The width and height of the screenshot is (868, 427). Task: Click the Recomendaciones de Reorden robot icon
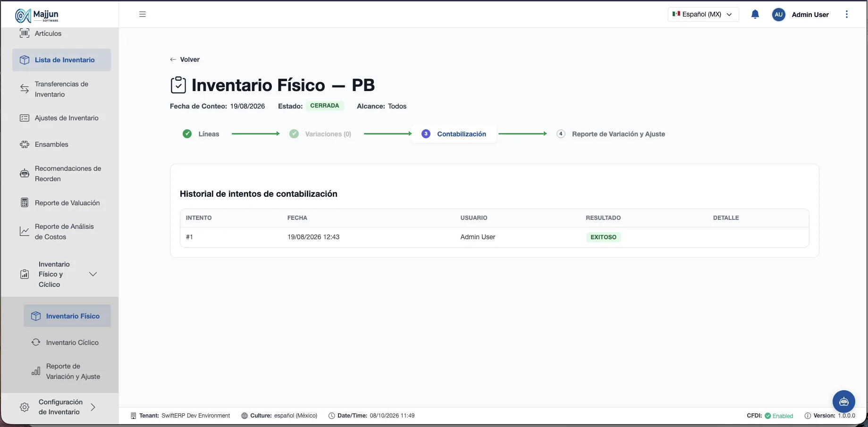[x=25, y=174]
